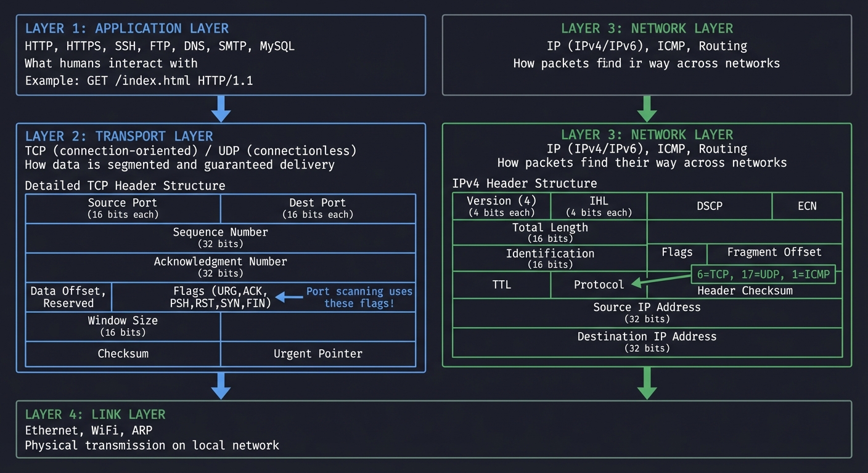The image size is (868, 473).
Task: Click the blue arrow above the Link Layer box
Action: click(x=221, y=387)
